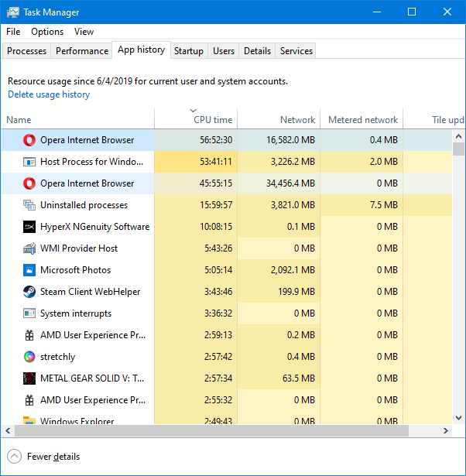Select the stretchly row name
Viewport: 466px width, 476px height.
tap(58, 357)
